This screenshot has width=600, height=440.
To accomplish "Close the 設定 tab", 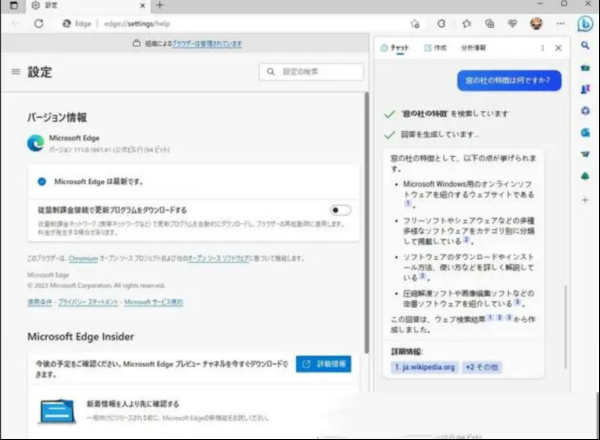I will 142,6.
